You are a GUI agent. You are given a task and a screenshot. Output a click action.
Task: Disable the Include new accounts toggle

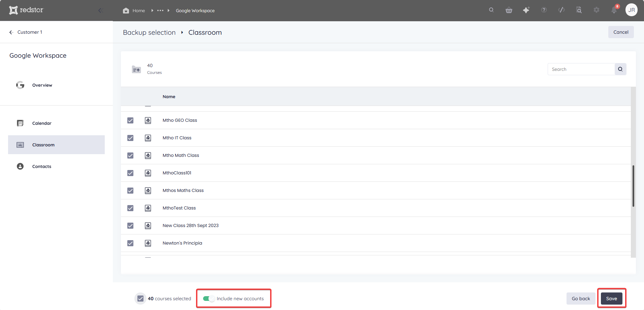[209, 299]
